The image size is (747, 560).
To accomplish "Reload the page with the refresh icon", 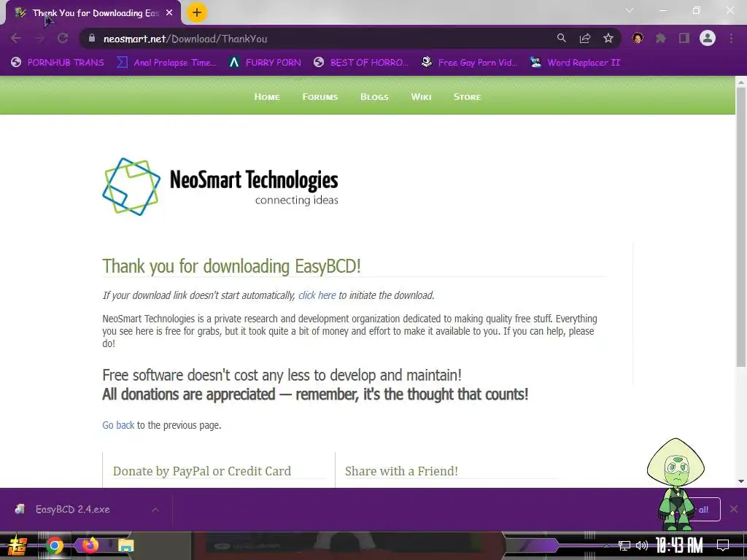I will pos(63,39).
